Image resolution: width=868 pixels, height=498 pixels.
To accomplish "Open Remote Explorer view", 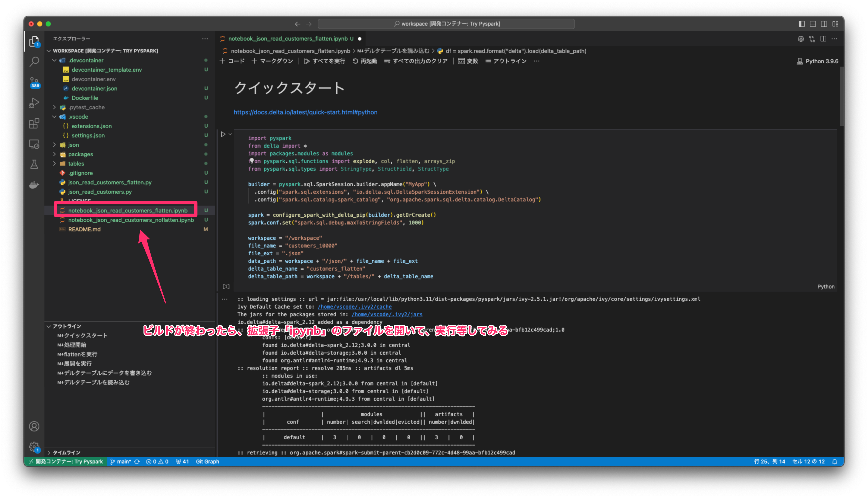I will (34, 144).
